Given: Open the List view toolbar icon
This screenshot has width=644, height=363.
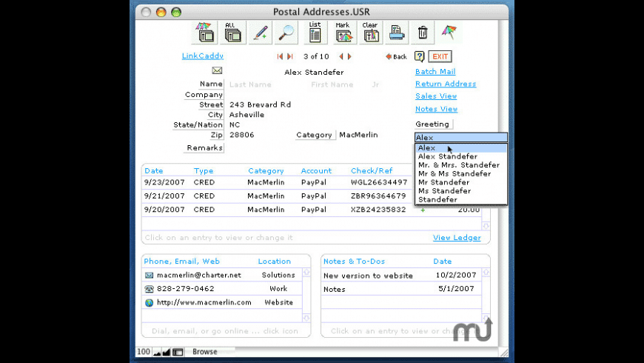Looking at the screenshot, I should tap(315, 32).
